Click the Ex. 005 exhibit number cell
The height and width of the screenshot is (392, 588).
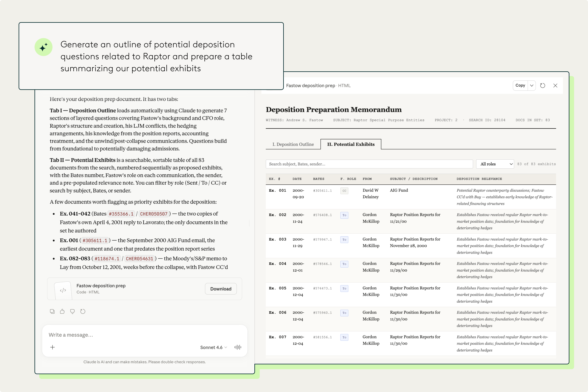coord(278,288)
